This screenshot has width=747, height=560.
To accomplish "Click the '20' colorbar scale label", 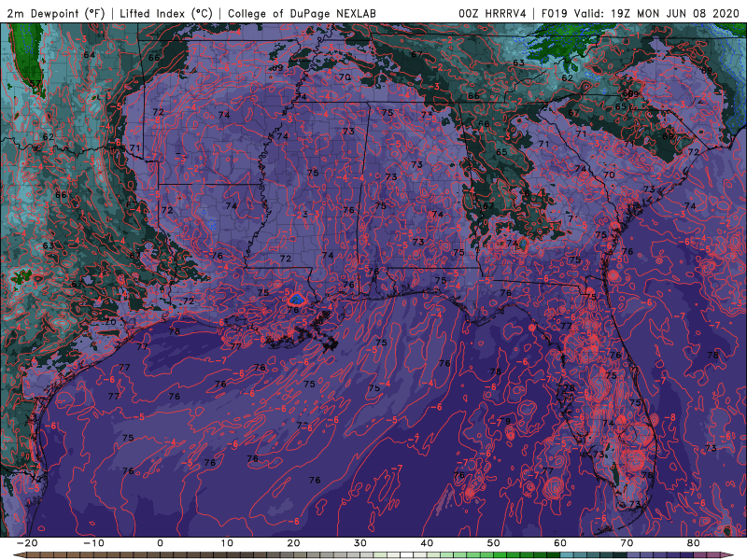I will tap(293, 543).
